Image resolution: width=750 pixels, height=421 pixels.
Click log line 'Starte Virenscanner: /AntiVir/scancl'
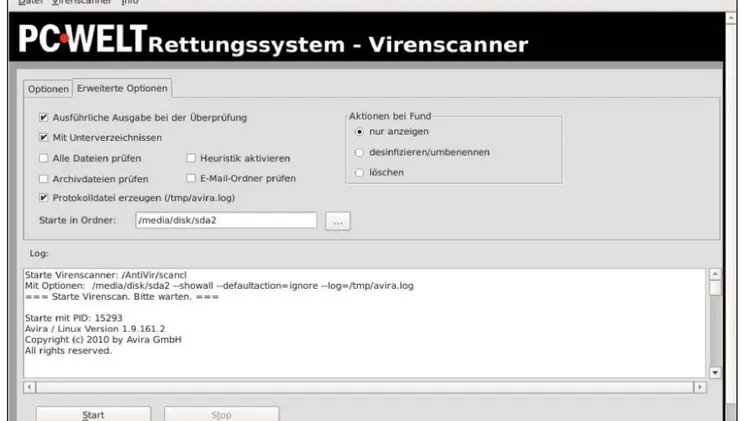coord(106,275)
